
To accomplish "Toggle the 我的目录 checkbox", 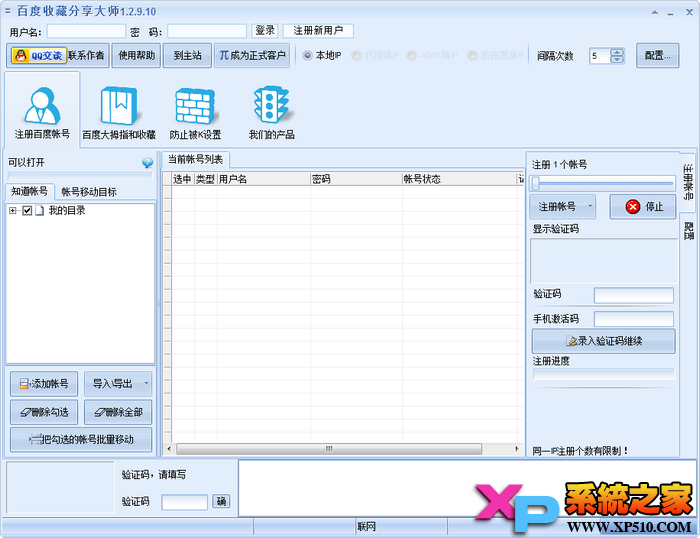I will tap(27, 210).
